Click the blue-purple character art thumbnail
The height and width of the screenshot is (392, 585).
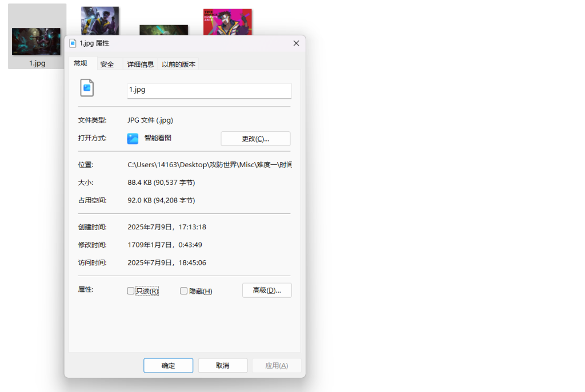100,20
